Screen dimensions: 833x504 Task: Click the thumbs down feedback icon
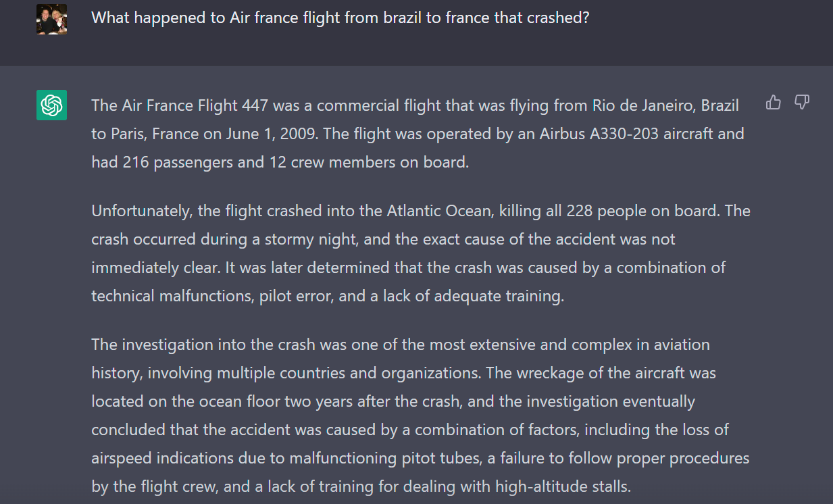[x=802, y=103]
